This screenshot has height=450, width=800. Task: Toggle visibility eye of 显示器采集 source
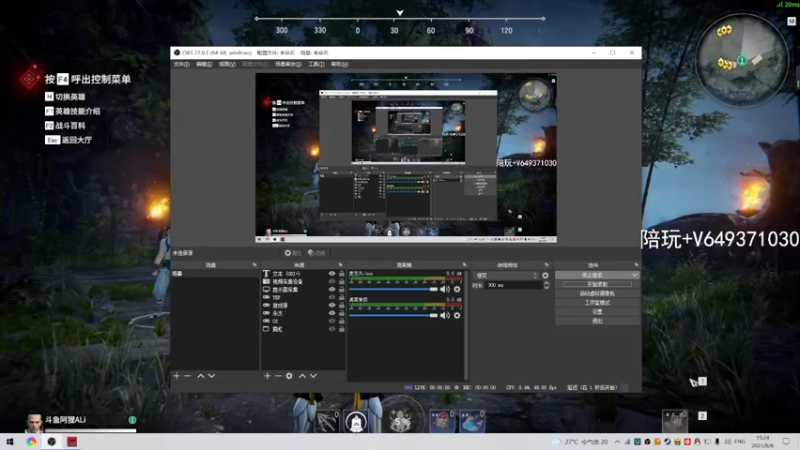(332, 289)
